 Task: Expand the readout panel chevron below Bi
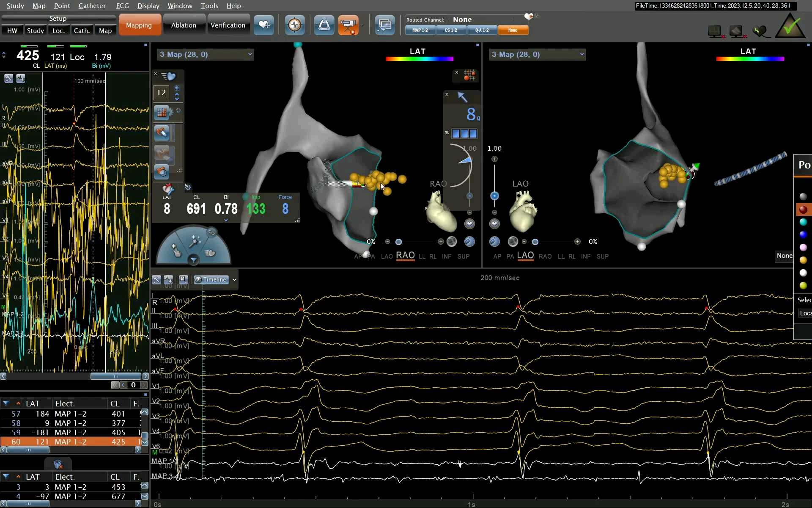pyautogui.click(x=226, y=220)
